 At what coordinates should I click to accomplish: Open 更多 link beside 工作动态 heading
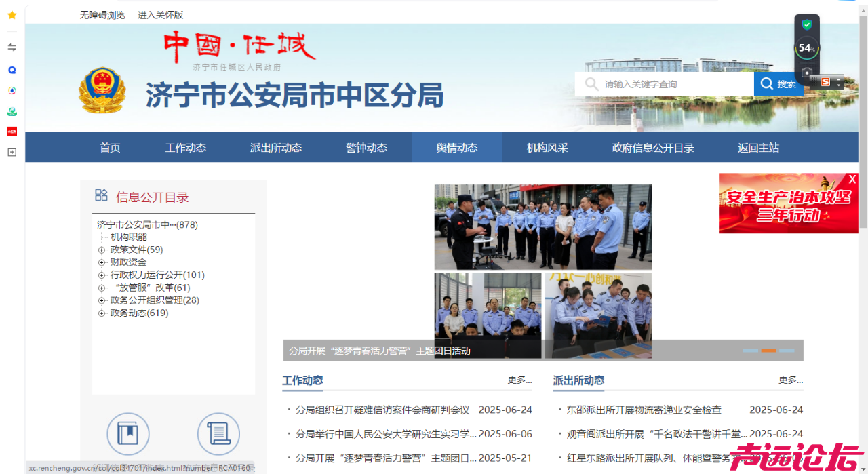click(519, 380)
